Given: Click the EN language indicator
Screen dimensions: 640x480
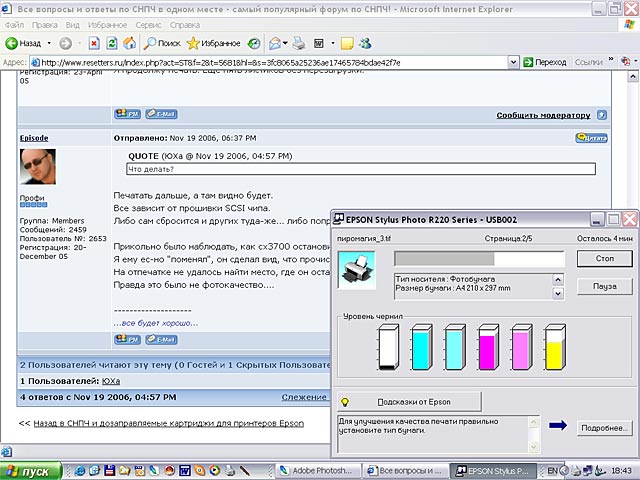Looking at the screenshot, I should click(x=552, y=471).
